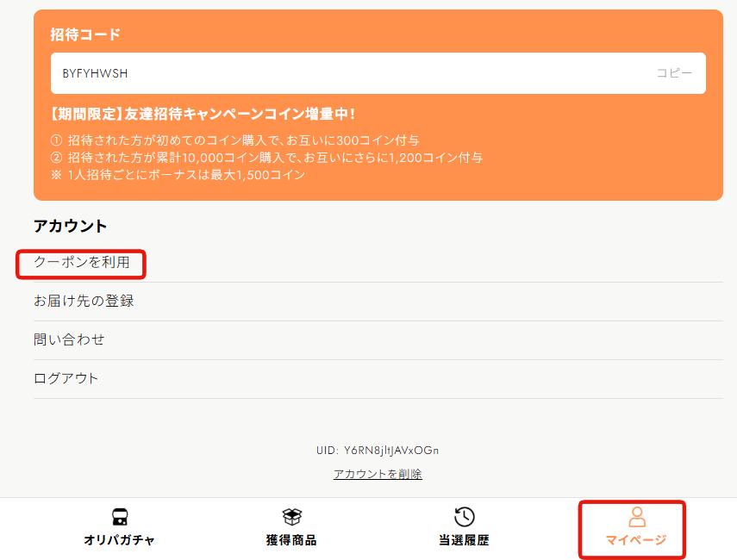The image size is (737, 560).
Task: Open the オリパガチャ shop icon
Action: coord(120,516)
